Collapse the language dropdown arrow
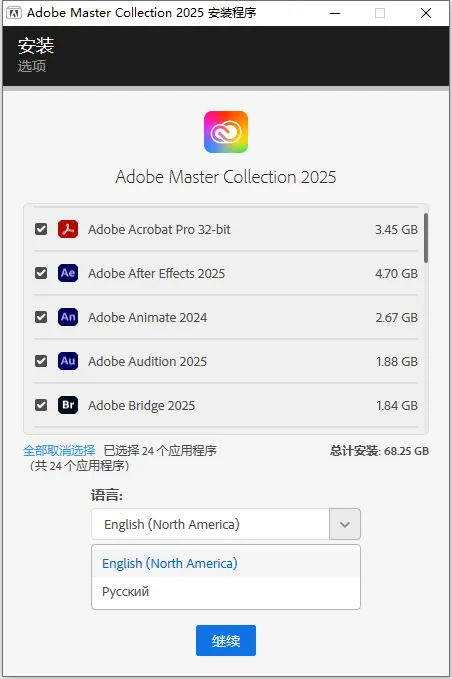 tap(345, 524)
